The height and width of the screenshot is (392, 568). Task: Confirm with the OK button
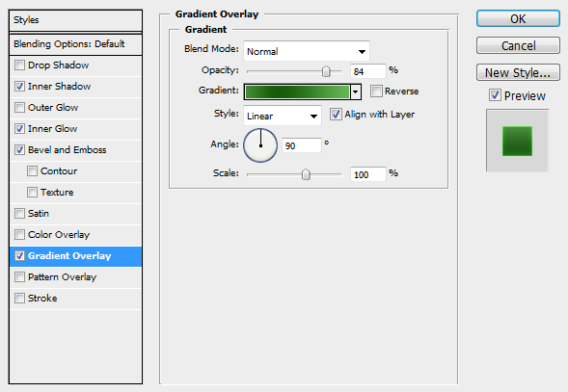(518, 18)
